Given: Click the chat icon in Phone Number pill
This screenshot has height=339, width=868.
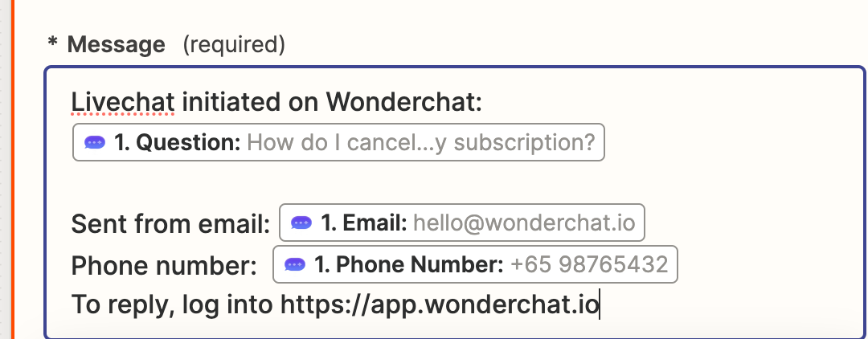Looking at the screenshot, I should click(x=295, y=264).
